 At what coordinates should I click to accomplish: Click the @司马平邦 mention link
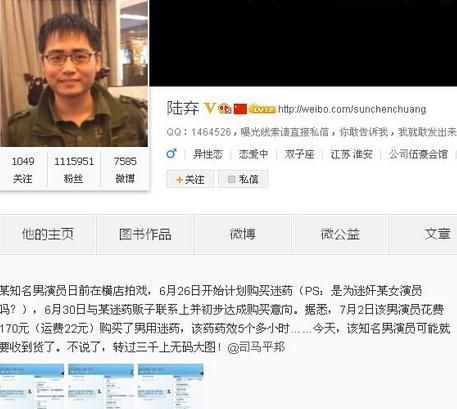(x=256, y=347)
